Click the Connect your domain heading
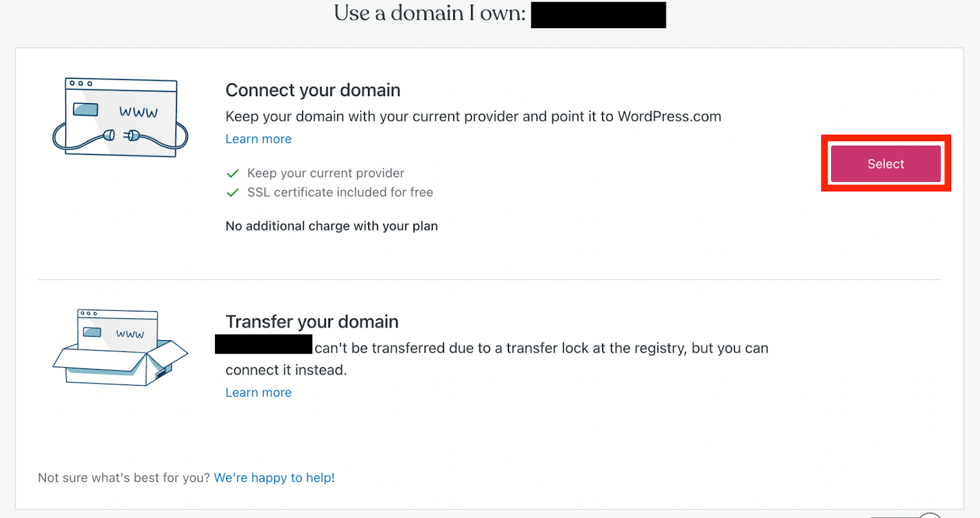980x518 pixels. coord(312,90)
